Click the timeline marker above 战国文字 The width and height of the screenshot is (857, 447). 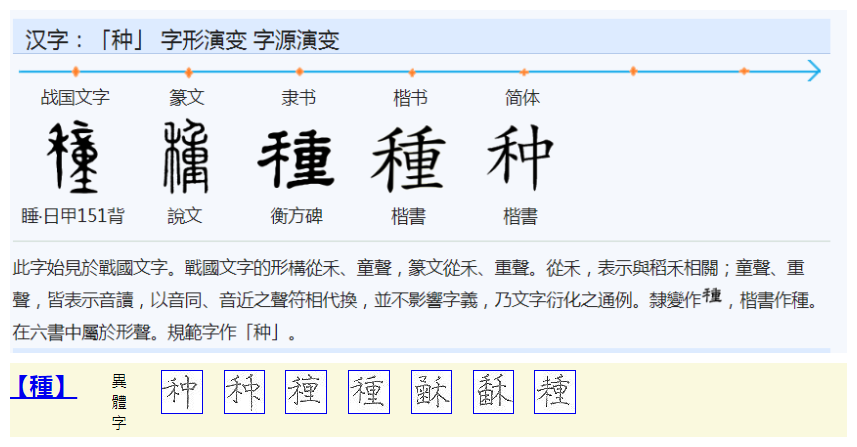76,72
